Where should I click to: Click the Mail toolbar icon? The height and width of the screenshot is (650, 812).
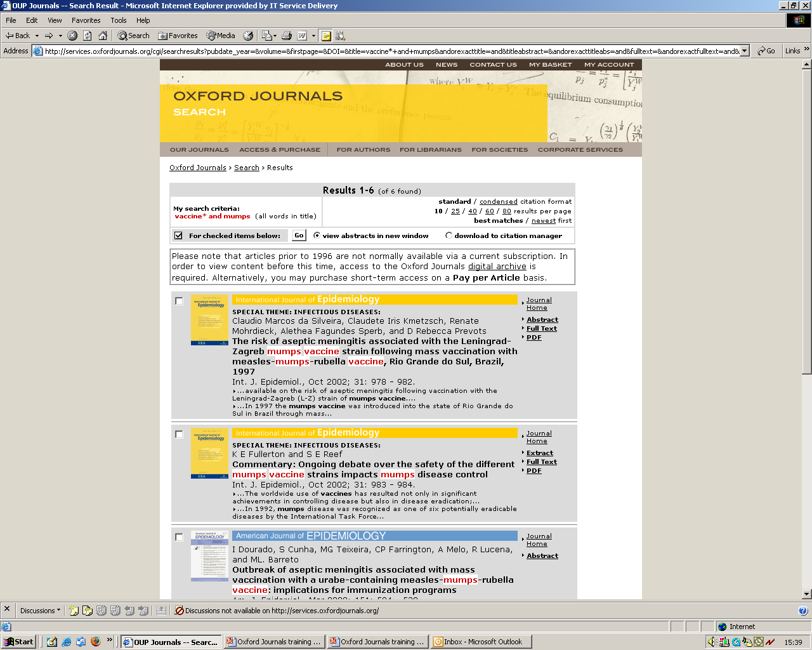pyautogui.click(x=267, y=36)
